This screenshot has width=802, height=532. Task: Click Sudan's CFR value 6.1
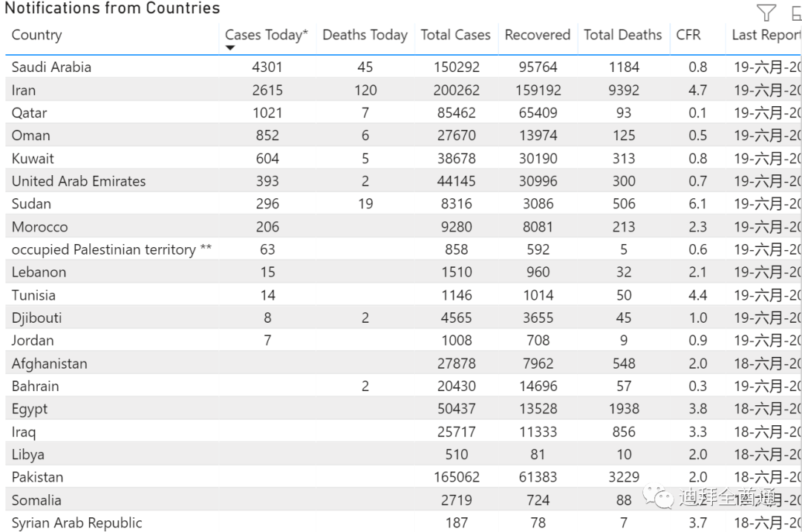tap(697, 204)
